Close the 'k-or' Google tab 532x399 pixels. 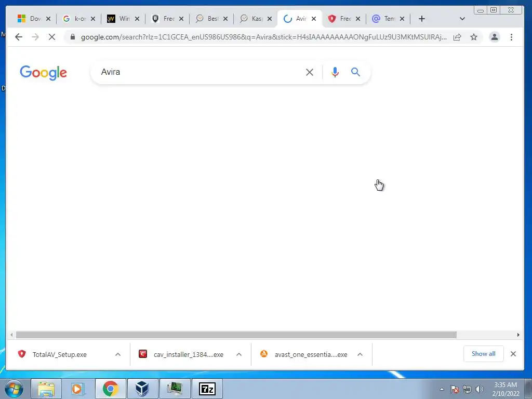pos(92,19)
